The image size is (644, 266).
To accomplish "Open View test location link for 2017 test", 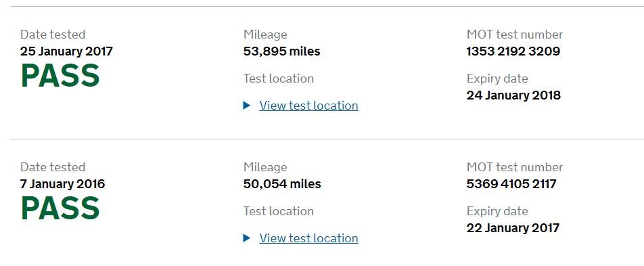I will [x=308, y=106].
